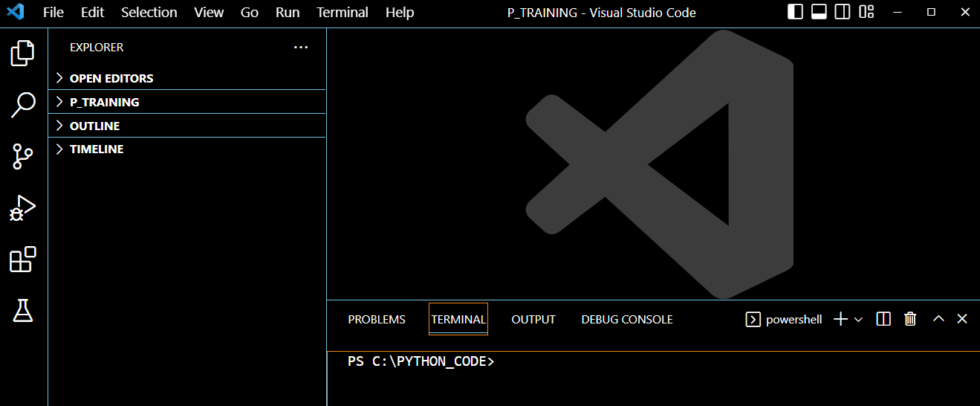Expand the OPEN EDITORS section
The width and height of the screenshot is (980, 406).
[111, 78]
